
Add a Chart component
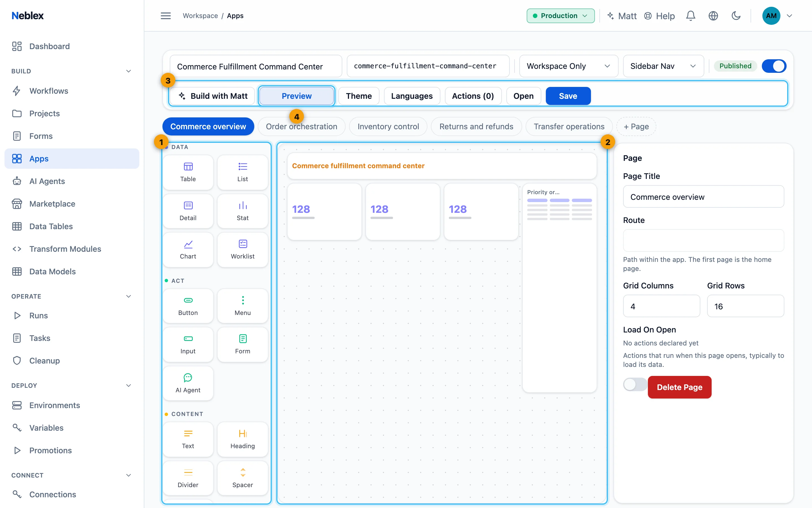pyautogui.click(x=188, y=250)
